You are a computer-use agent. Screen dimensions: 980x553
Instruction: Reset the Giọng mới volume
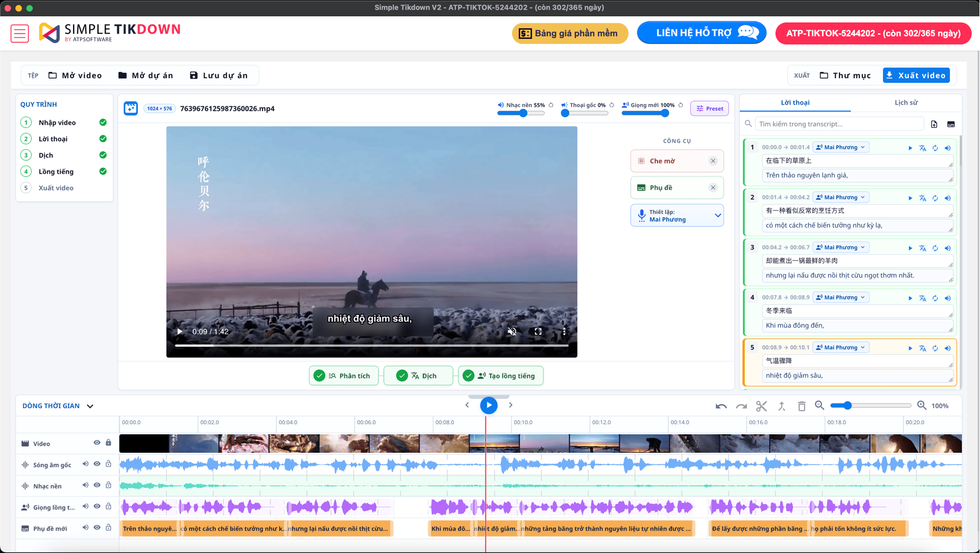pyautogui.click(x=681, y=105)
